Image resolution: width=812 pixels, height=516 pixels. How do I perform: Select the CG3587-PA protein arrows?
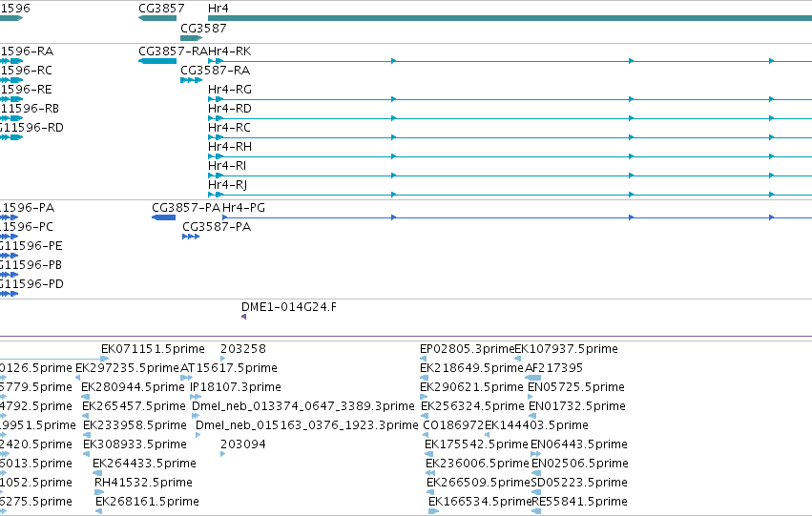coord(191,237)
